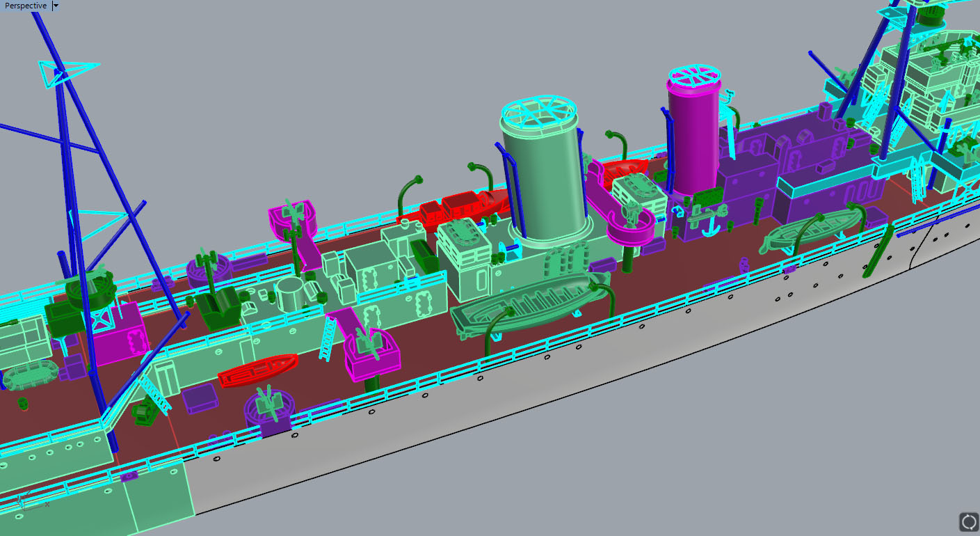Screen dimensions: 980x536
Task: Select the small green cylinder tank on deck
Action: click(x=288, y=294)
